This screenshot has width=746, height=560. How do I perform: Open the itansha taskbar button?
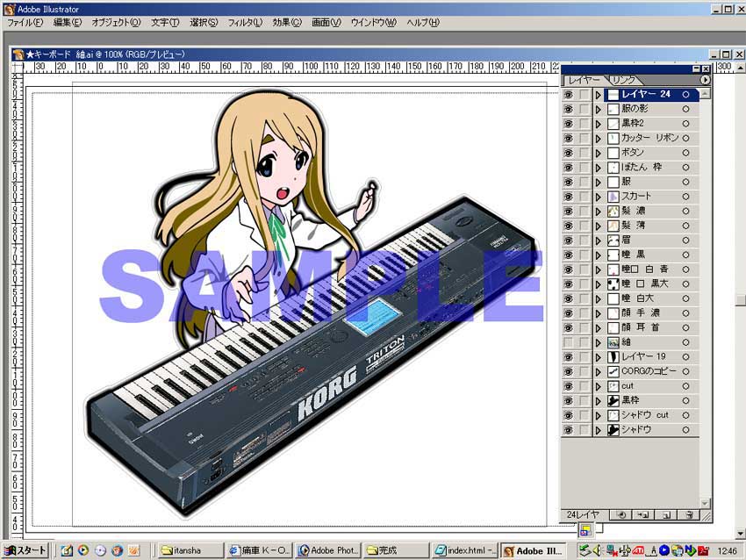click(x=190, y=550)
